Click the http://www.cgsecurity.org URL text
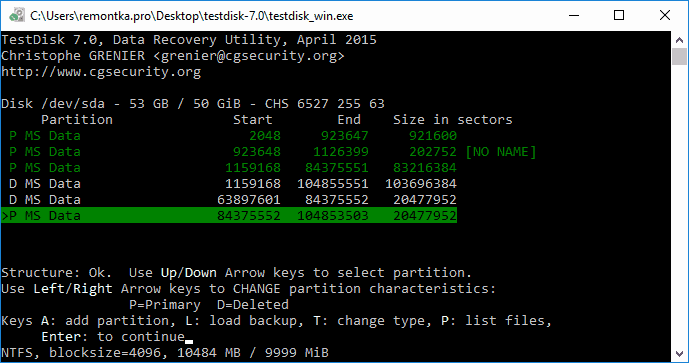The width and height of the screenshot is (689, 363). pyautogui.click(x=101, y=72)
